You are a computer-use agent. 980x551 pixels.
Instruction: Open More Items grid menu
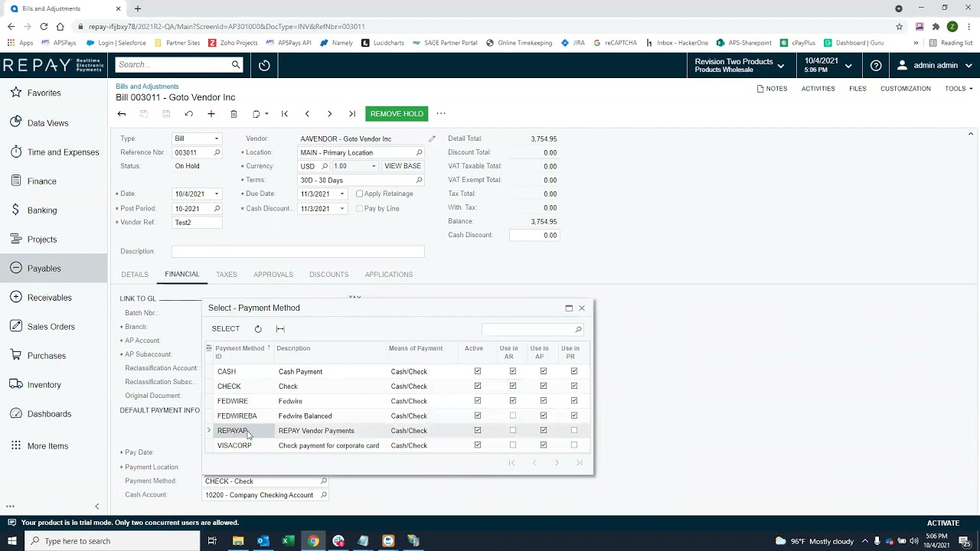(47, 446)
